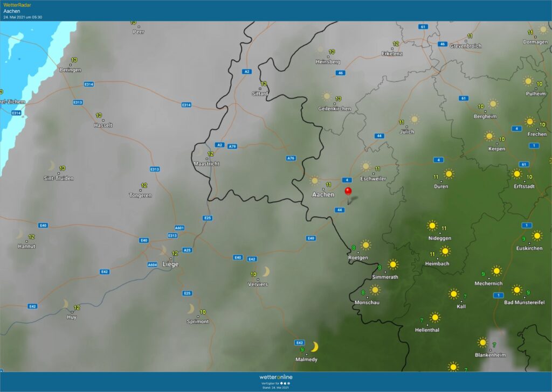Click the Aachen heading in the header
The width and height of the screenshot is (552, 392).
coord(12,11)
